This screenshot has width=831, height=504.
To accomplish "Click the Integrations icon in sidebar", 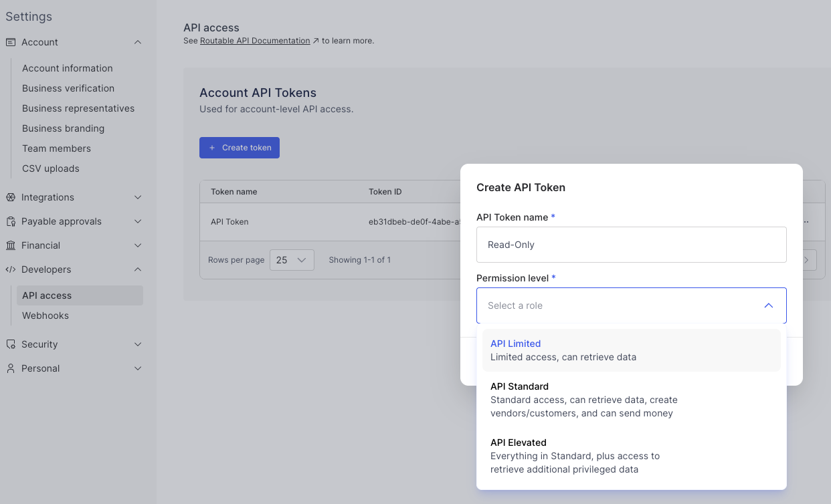I will coord(11,197).
